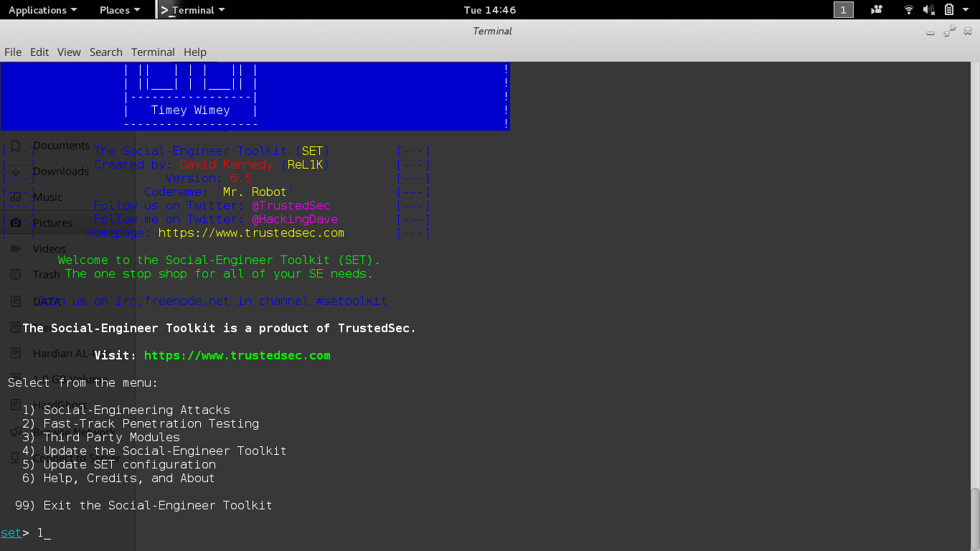The width and height of the screenshot is (980, 551).
Task: Unmute the volume via the speaker icon
Action: coord(929,10)
